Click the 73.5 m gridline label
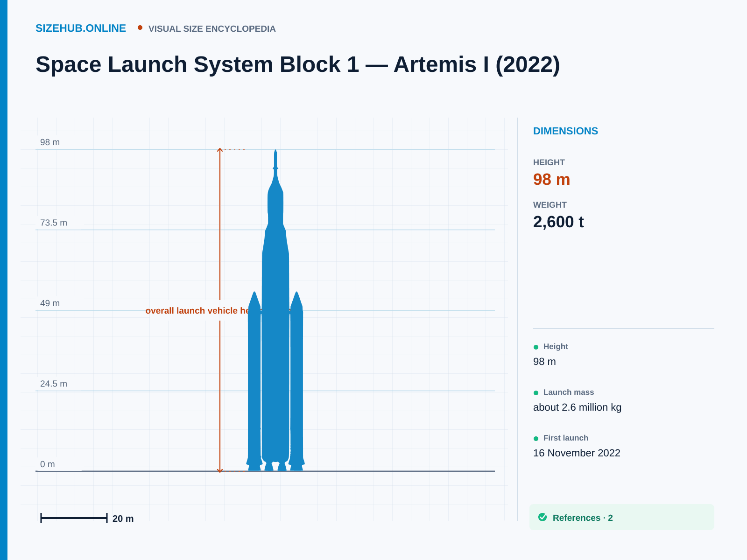Screen dimensions: 747x560 pyautogui.click(x=54, y=223)
